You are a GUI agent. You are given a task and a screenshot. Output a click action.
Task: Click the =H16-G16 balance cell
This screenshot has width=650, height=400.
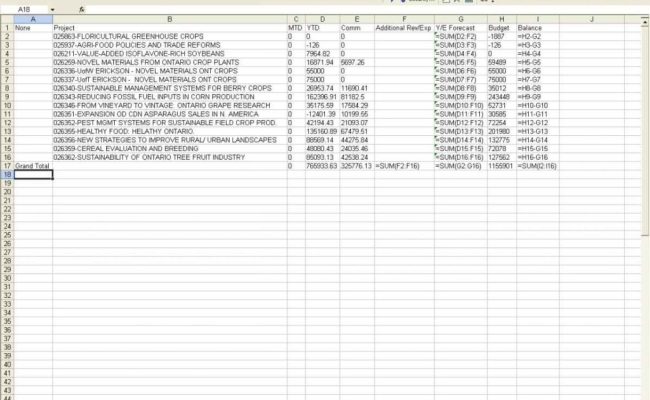[x=538, y=157]
